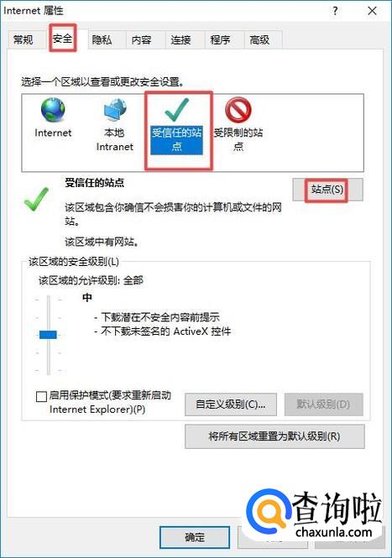Select the 本地 Intranet zone icon
392x558 pixels.
[115, 110]
